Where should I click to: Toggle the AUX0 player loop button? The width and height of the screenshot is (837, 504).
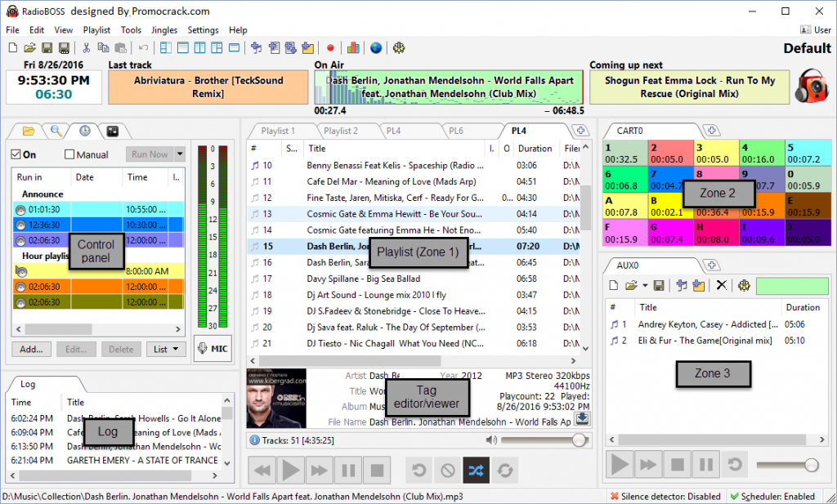coord(735,464)
